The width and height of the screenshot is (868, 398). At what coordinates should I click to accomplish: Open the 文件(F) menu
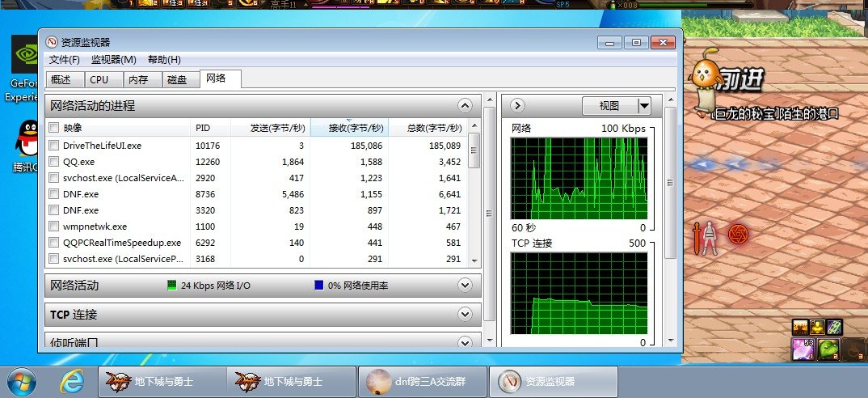pos(64,60)
